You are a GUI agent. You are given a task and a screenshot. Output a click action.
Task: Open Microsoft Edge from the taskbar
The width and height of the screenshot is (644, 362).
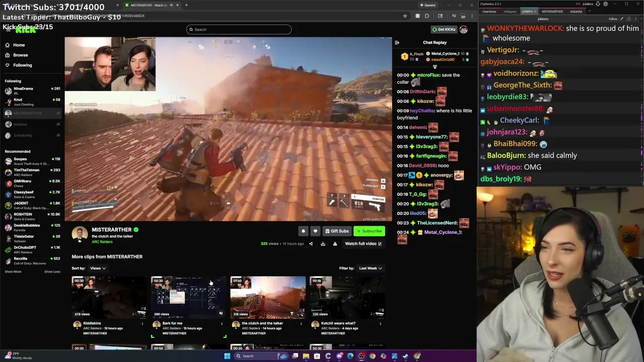coord(350,356)
